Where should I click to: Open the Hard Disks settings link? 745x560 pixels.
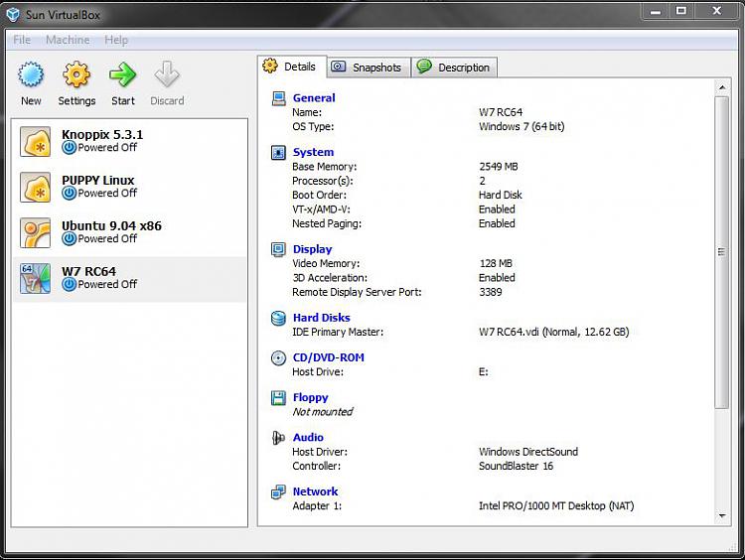(x=321, y=318)
